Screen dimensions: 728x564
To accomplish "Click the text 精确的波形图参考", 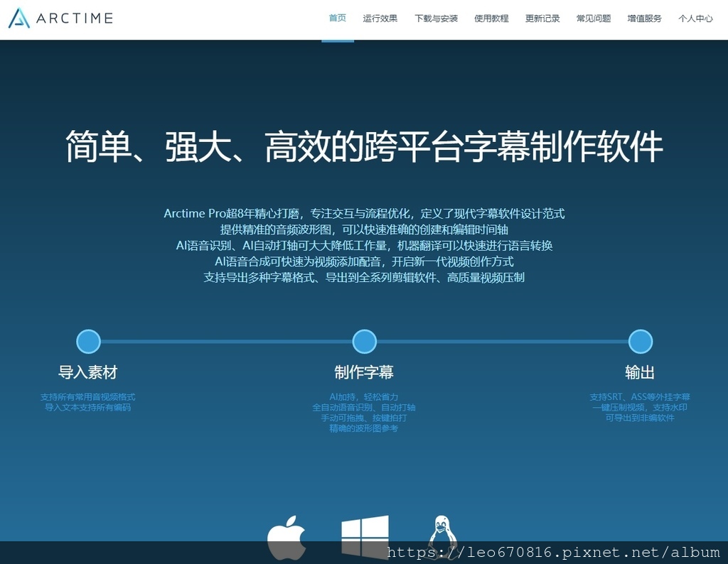I will tap(363, 428).
